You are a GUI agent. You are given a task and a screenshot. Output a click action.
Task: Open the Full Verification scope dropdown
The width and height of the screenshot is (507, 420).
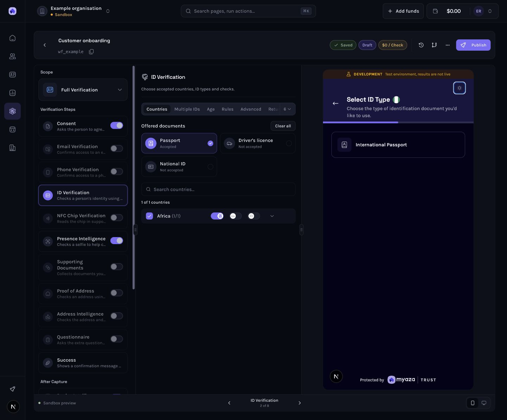click(x=83, y=90)
